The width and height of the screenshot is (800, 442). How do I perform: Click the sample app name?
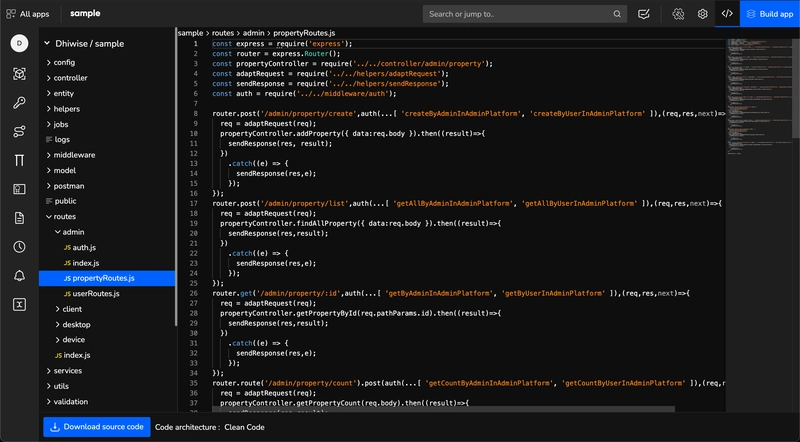click(x=85, y=13)
